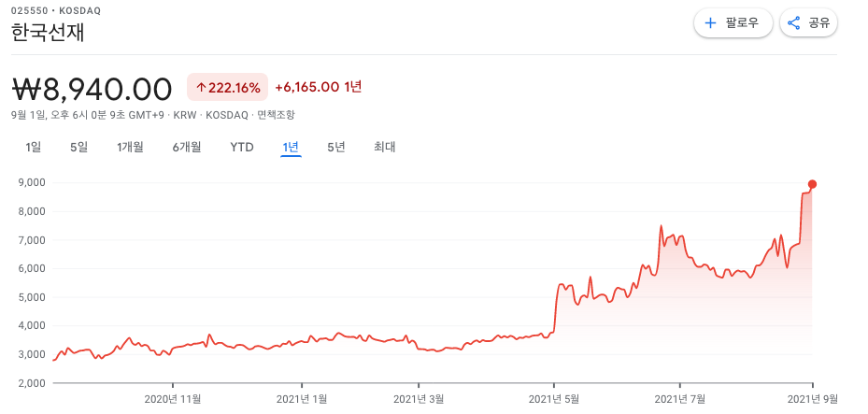Click the 2021년 1월 axis label

coord(302,398)
